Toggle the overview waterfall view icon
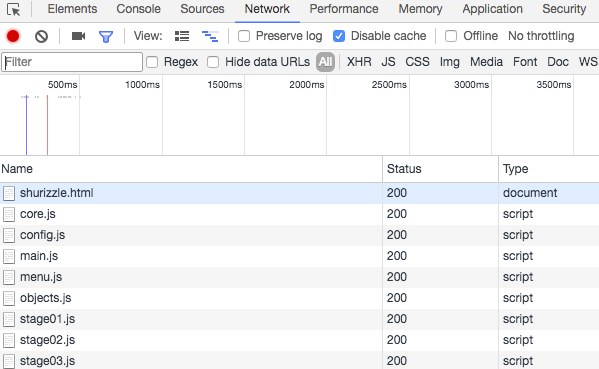Viewport: 599px width, 369px height. click(210, 36)
